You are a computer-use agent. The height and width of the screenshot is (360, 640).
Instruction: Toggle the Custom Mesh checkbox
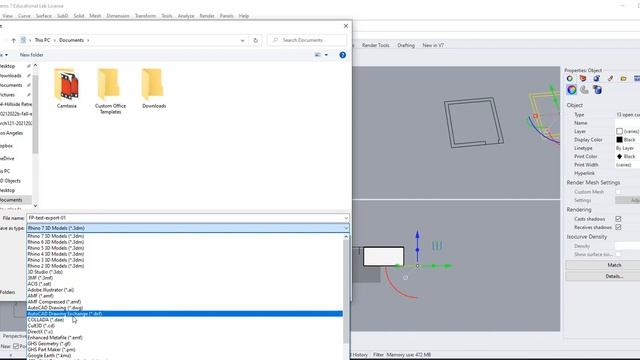point(618,191)
